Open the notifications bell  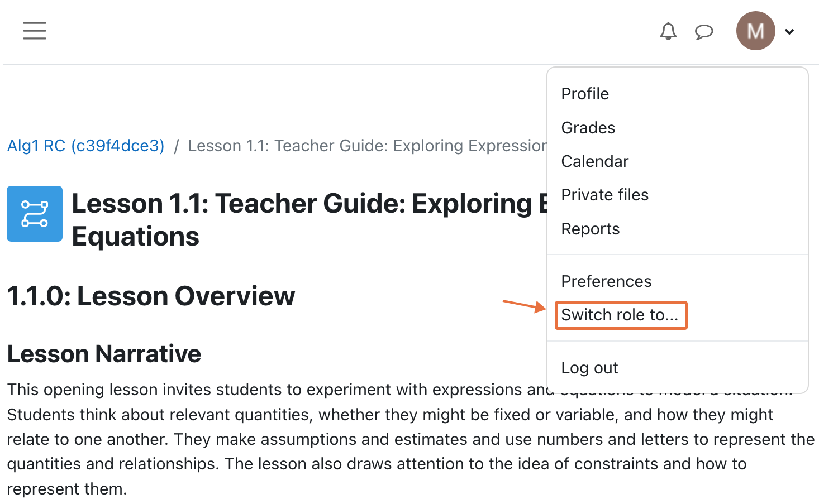point(668,31)
